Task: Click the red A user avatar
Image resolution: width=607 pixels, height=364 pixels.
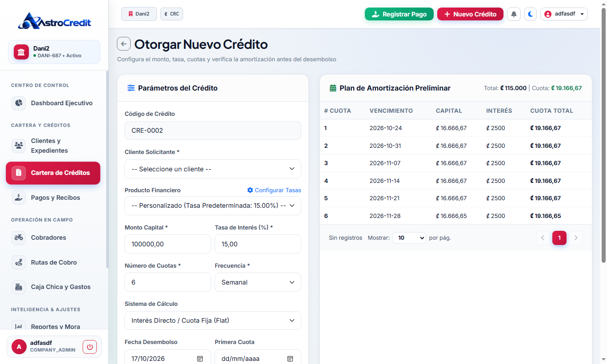Action: (x=19, y=347)
